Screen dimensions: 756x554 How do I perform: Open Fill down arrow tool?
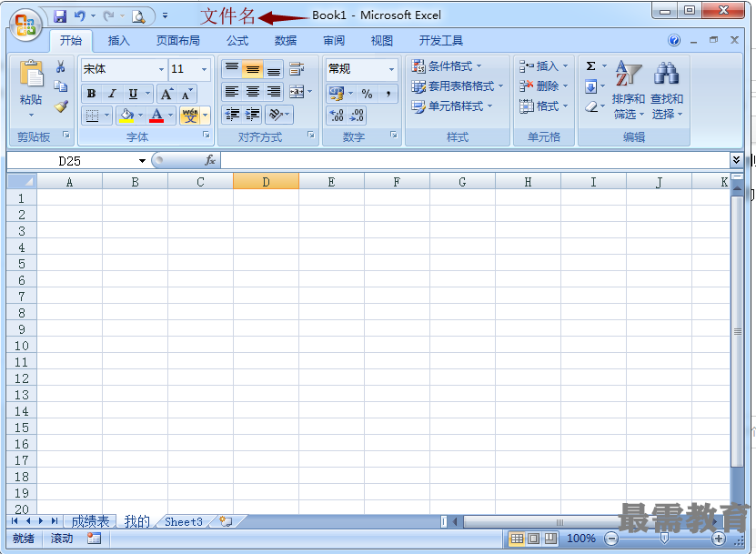[x=590, y=86]
